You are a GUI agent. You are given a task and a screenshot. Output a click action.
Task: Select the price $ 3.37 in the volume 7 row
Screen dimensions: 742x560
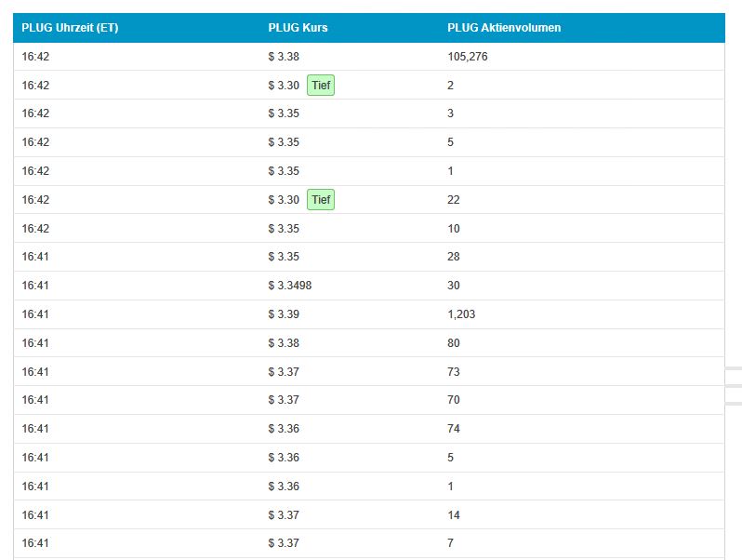pos(284,542)
